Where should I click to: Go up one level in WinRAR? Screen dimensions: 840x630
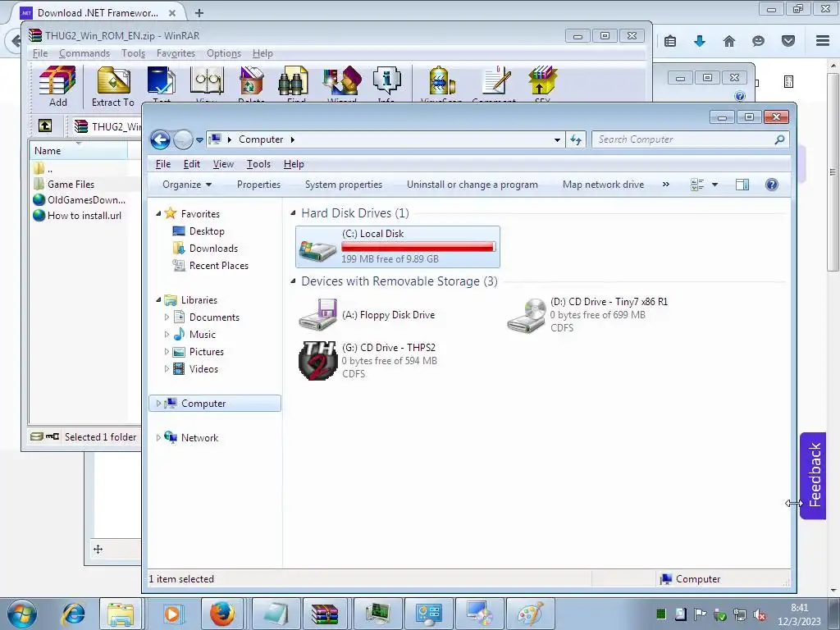45,126
